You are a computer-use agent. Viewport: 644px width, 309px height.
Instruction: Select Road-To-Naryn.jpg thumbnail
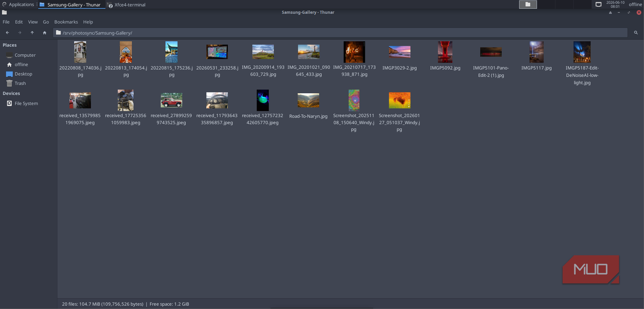(x=308, y=100)
